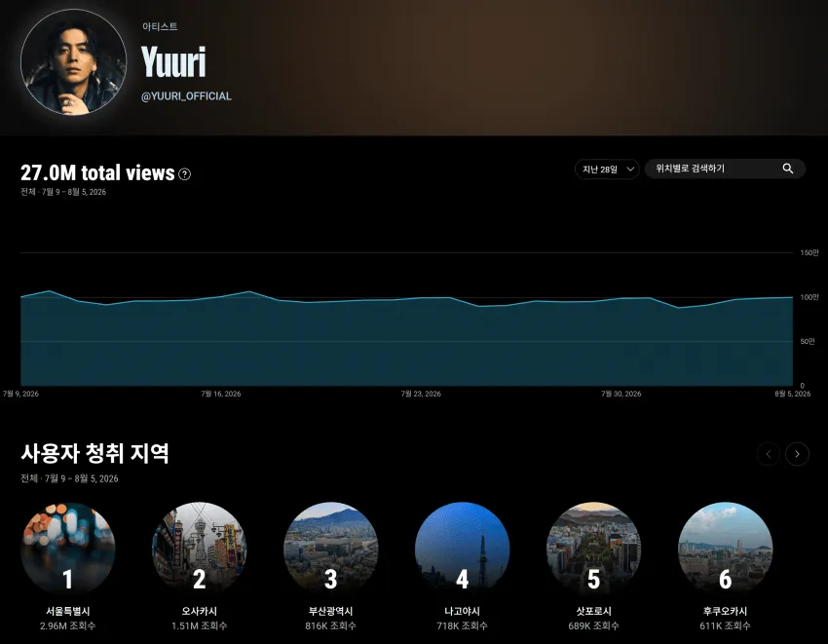
Task: Select the 서울특별시 city thumbnail ranked 1
Action: pos(67,549)
